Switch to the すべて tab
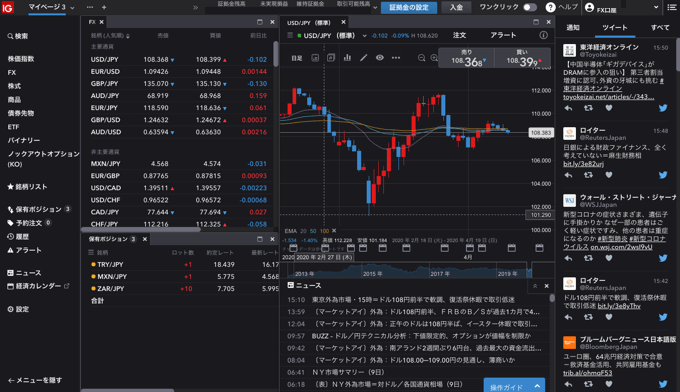 pos(660,27)
